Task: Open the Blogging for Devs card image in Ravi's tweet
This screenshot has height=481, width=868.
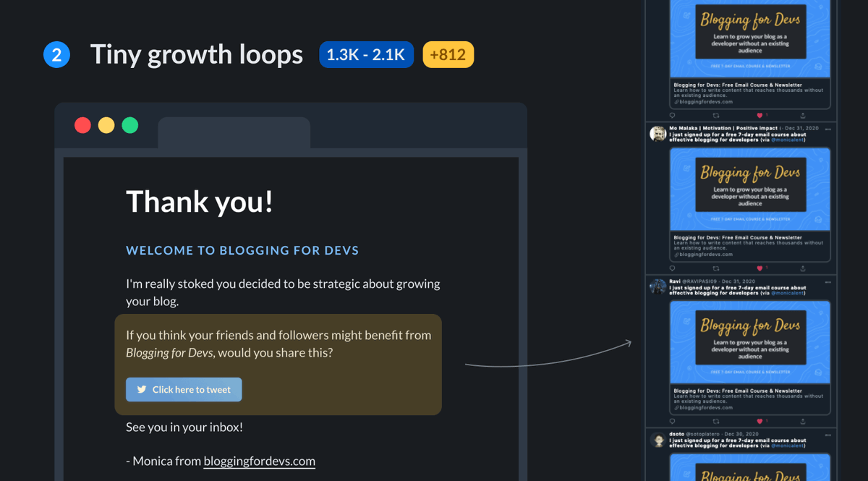Action: click(750, 342)
